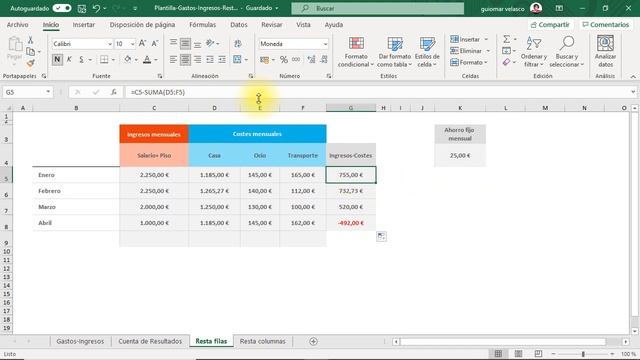
Task: Switch to Disposición de página tab
Action: pos(142,24)
